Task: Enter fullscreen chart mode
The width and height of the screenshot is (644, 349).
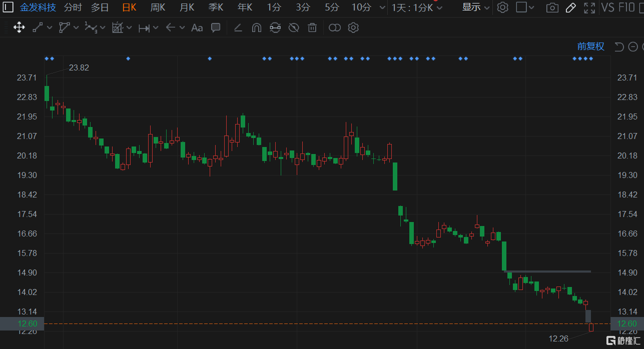Action: [589, 7]
